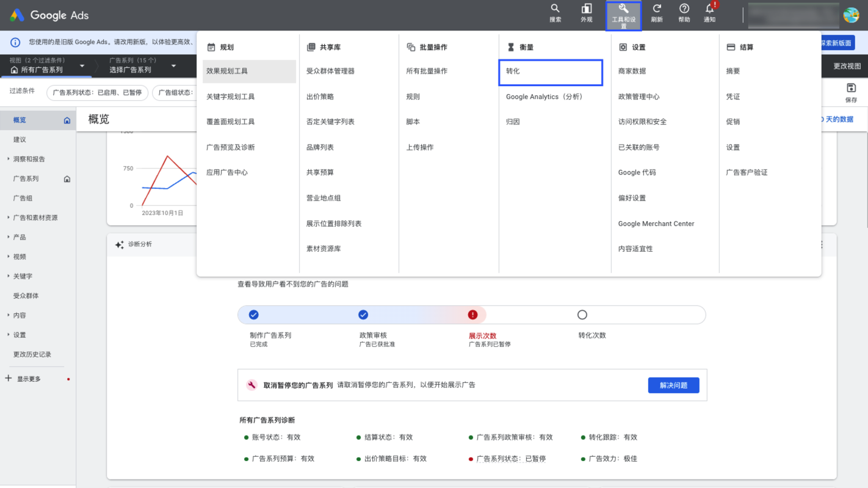Toggle the 工具和设置 wrench menu
The height and width of the screenshot is (488, 868).
624,16
